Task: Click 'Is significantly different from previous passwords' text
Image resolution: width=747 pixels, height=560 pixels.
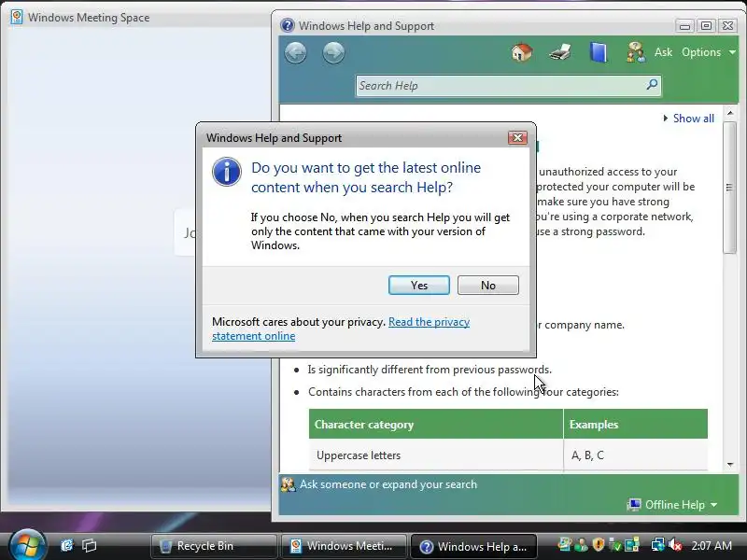Action: [x=430, y=370]
